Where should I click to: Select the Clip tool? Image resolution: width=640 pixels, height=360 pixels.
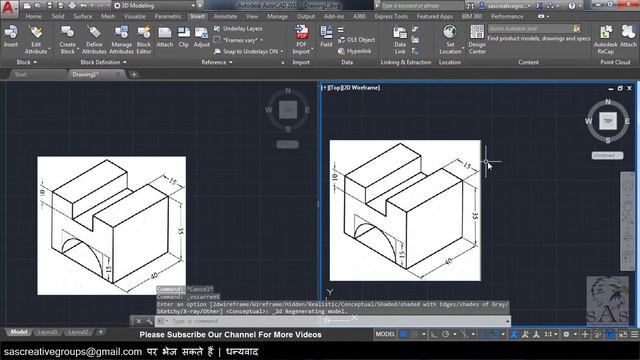pos(184,36)
